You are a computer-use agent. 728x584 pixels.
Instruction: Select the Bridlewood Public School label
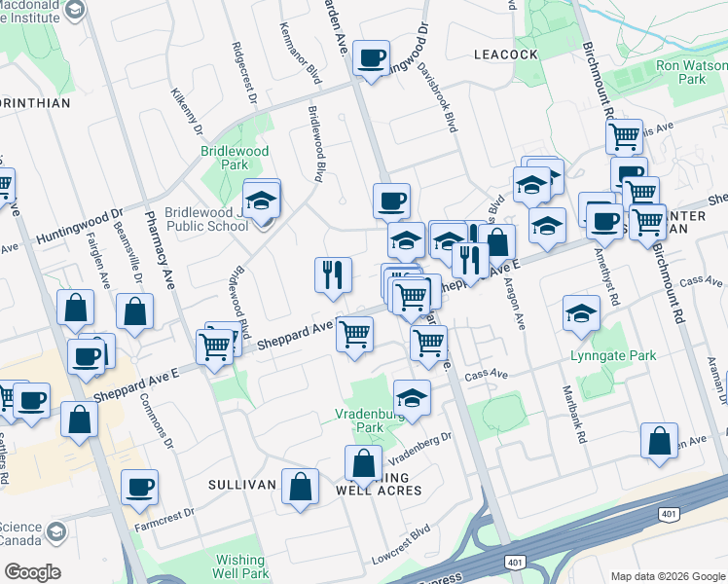(x=207, y=219)
